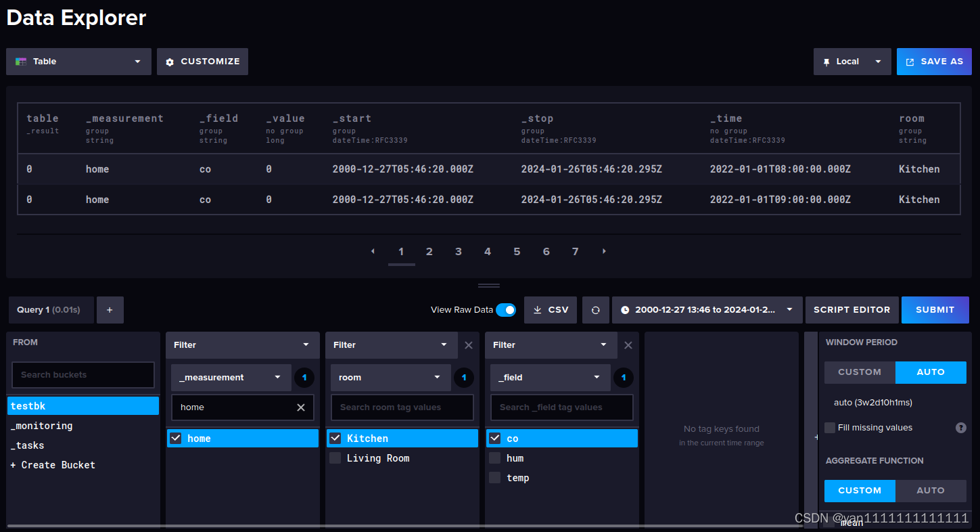
Task: Refresh the query using the circular refresh icon
Action: pos(595,309)
